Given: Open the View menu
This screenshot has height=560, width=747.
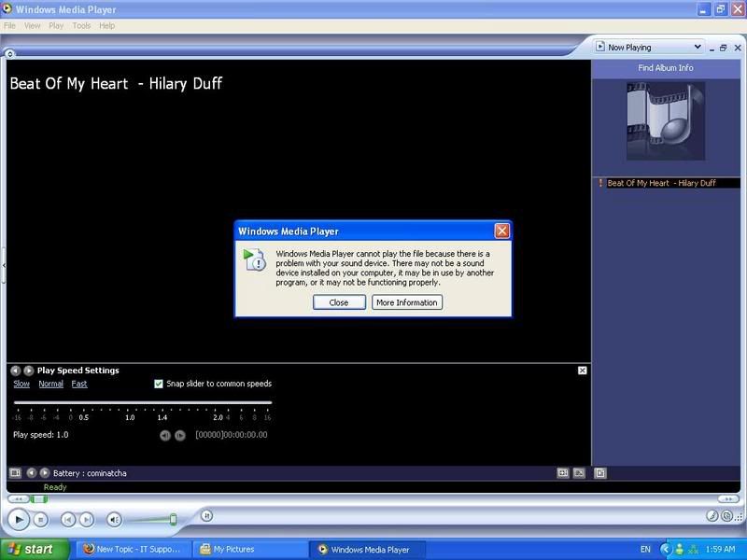Looking at the screenshot, I should point(33,25).
